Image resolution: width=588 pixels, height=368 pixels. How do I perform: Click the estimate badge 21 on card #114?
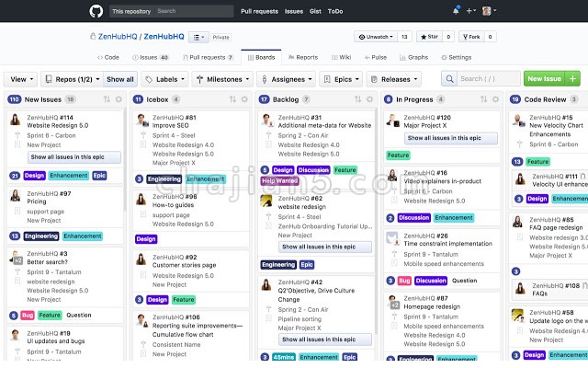click(15, 176)
